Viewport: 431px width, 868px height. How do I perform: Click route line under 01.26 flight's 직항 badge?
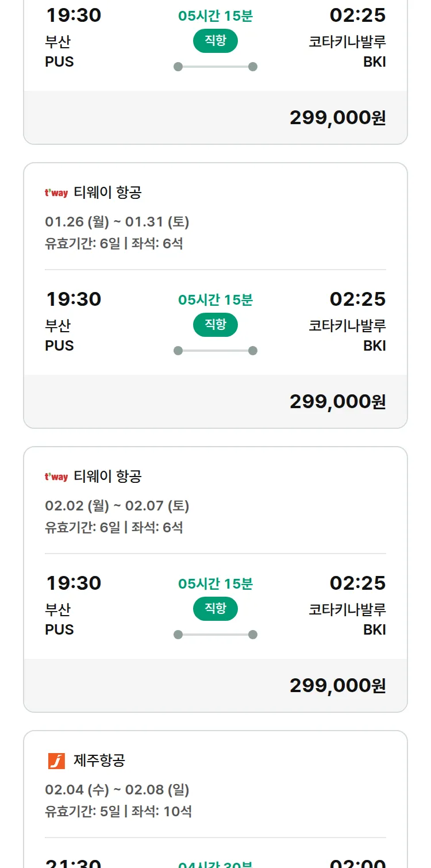pyautogui.click(x=215, y=351)
